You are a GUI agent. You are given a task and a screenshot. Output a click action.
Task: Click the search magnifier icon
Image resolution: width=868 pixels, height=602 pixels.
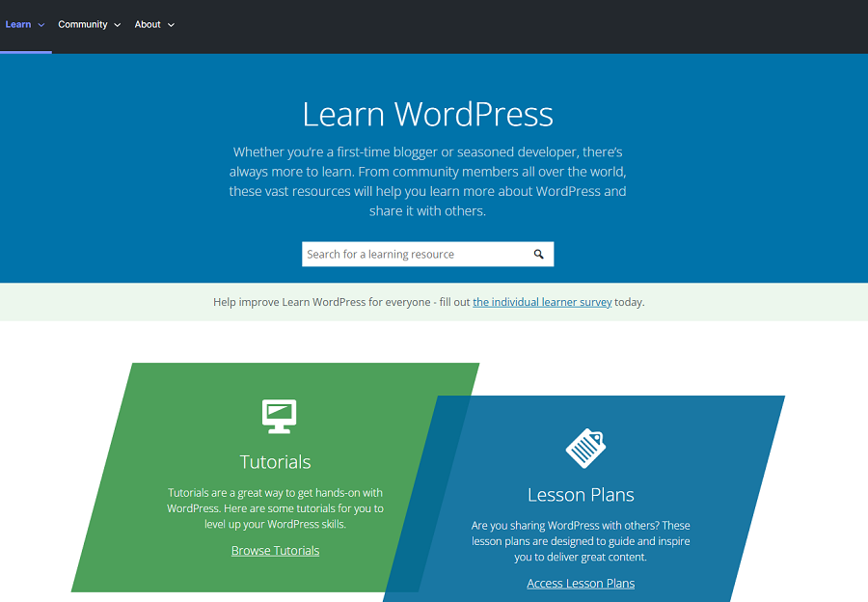tap(538, 254)
